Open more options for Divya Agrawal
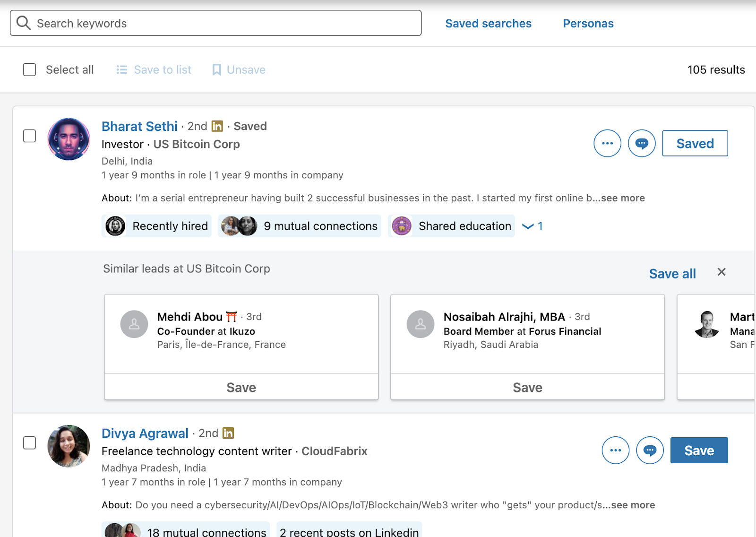Viewport: 756px width, 537px height. (615, 450)
